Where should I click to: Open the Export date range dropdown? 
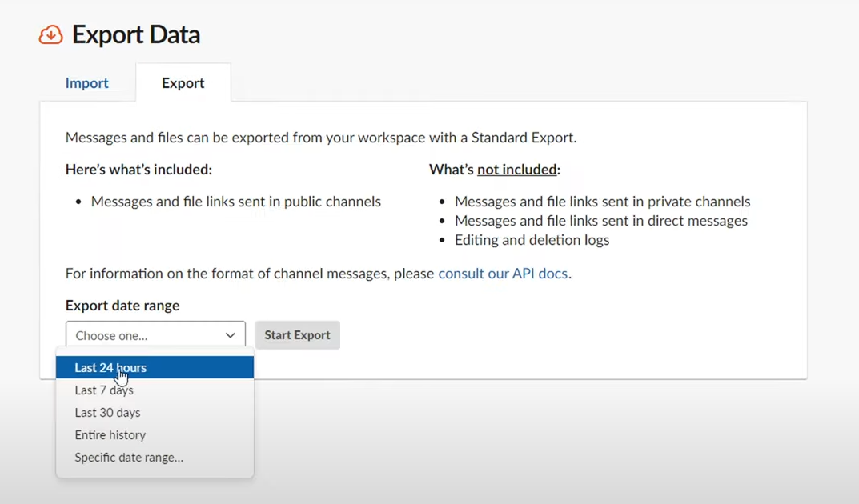tap(155, 335)
